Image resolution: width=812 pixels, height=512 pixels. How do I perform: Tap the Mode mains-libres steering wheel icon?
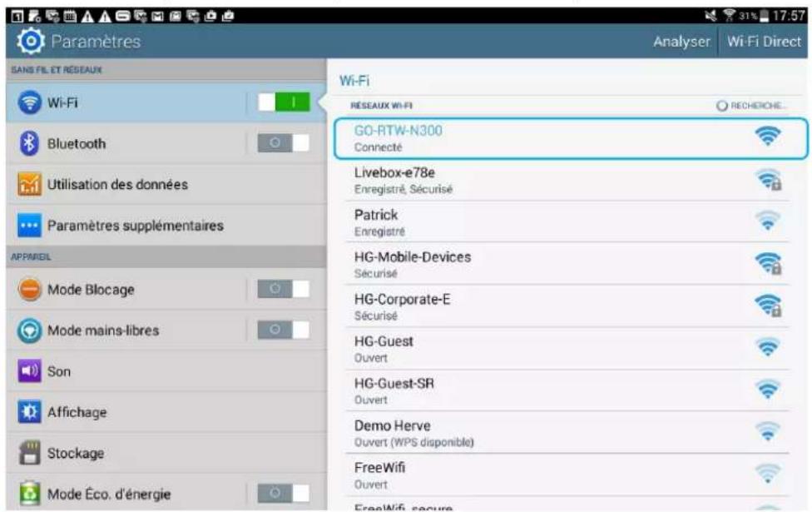(29, 331)
